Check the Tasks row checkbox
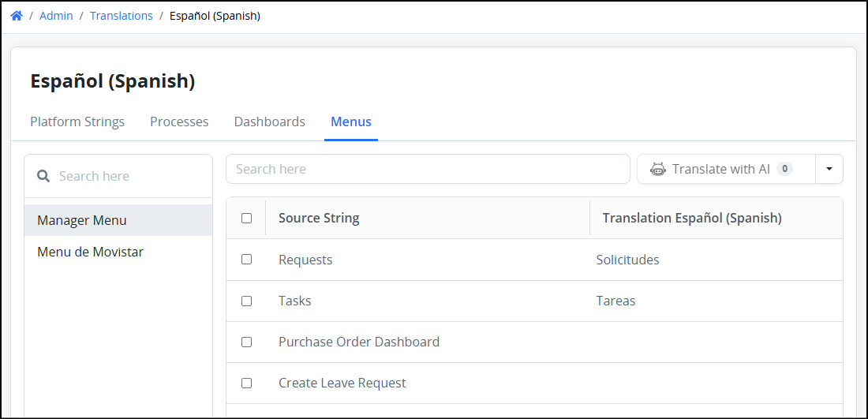 [x=246, y=301]
